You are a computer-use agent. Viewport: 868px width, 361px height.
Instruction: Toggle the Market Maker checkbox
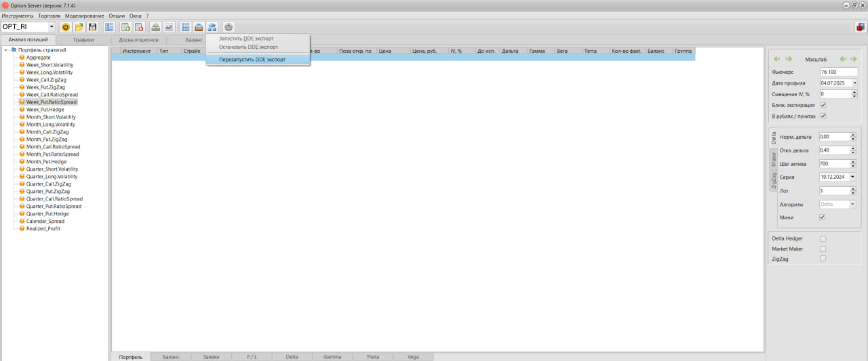point(823,249)
